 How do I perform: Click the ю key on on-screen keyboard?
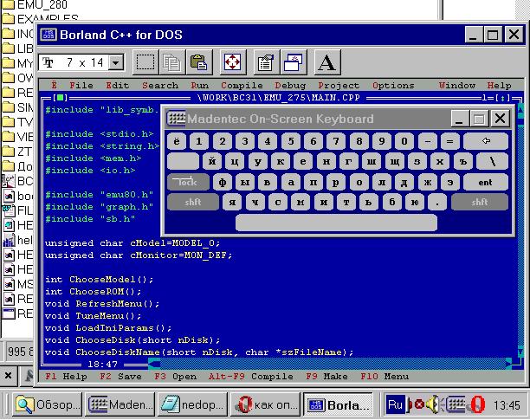click(x=415, y=202)
